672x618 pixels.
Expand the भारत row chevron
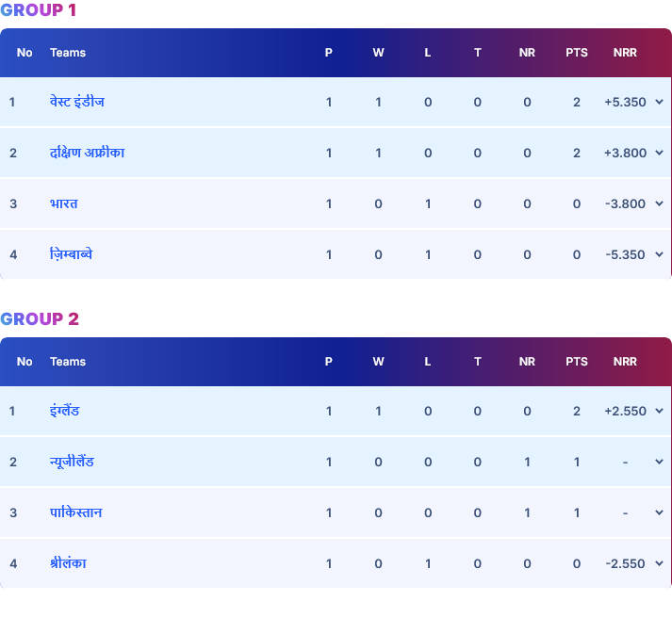pyautogui.click(x=659, y=203)
